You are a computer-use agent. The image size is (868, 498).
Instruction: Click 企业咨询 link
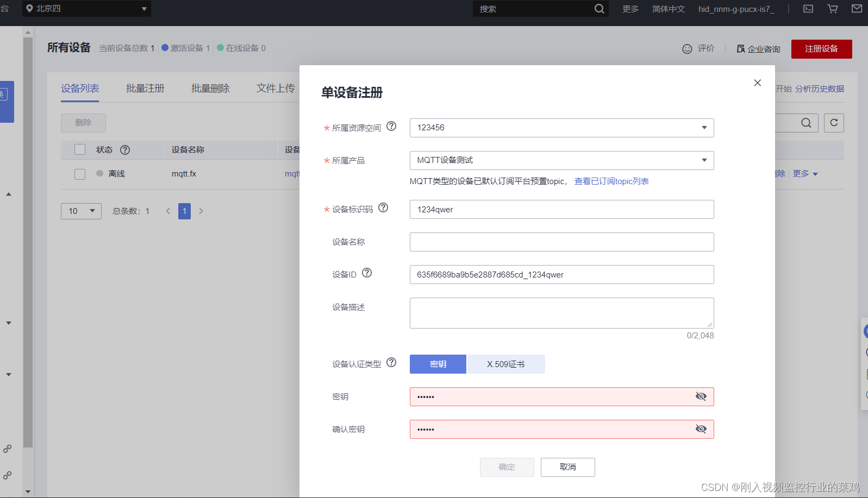[758, 49]
